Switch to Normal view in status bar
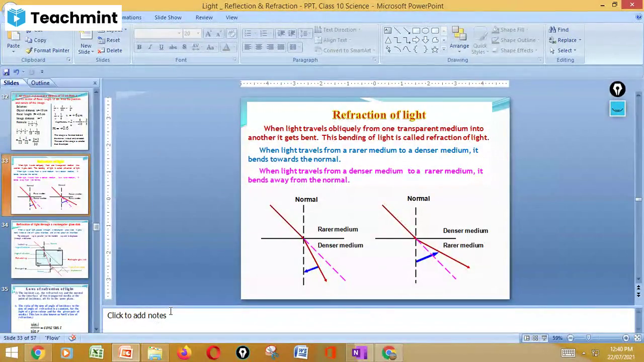The height and width of the screenshot is (362, 644). click(x=527, y=338)
